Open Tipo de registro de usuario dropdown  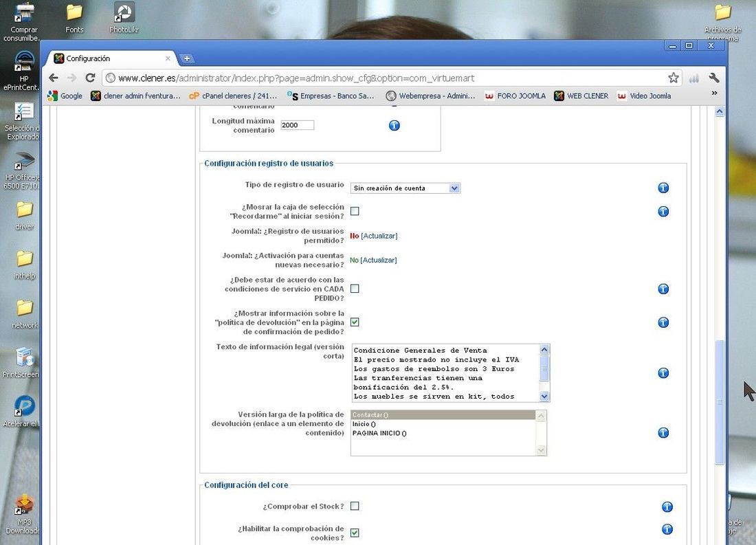405,188
